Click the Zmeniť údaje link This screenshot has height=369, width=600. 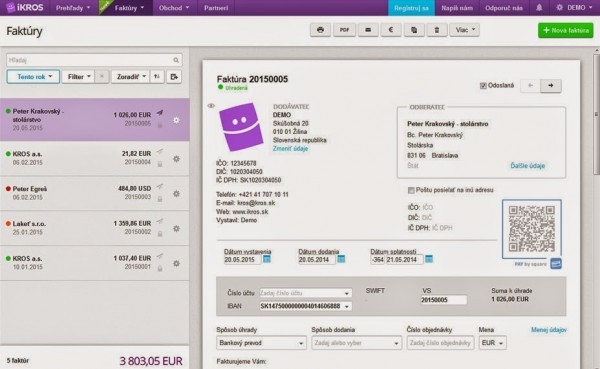point(290,149)
